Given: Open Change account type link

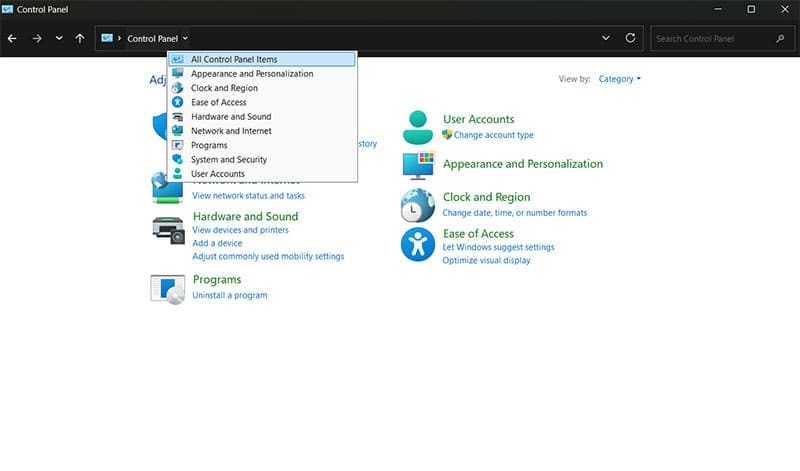Looking at the screenshot, I should tap(493, 135).
